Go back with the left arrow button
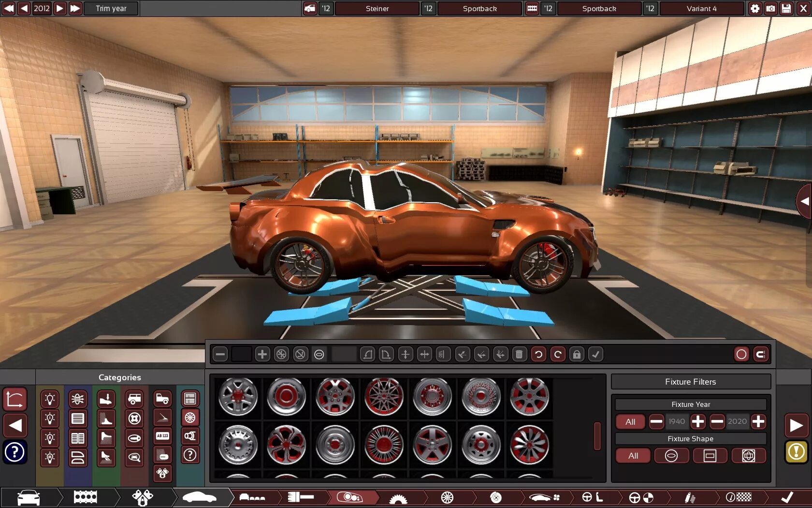The image size is (812, 508). click(x=14, y=426)
